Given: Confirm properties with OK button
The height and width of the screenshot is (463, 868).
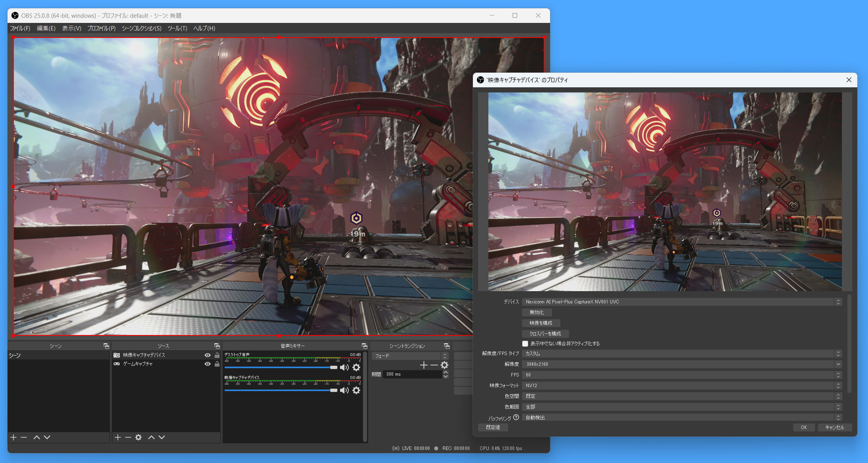Looking at the screenshot, I should pos(804,427).
